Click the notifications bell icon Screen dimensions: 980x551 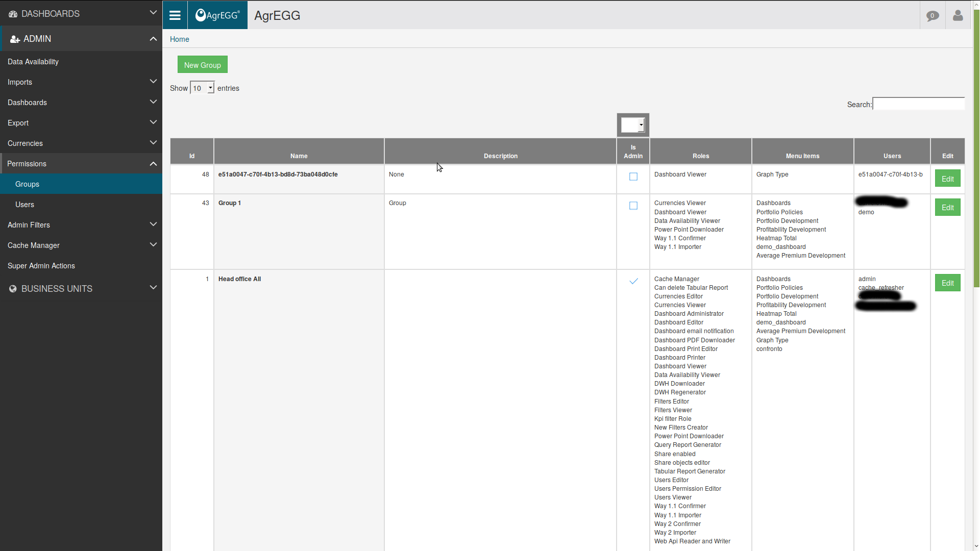coord(932,15)
